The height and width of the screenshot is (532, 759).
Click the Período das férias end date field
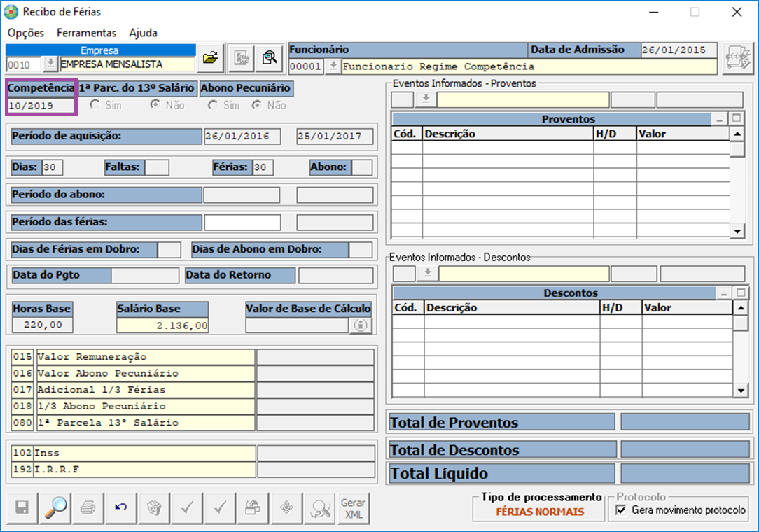(x=335, y=222)
